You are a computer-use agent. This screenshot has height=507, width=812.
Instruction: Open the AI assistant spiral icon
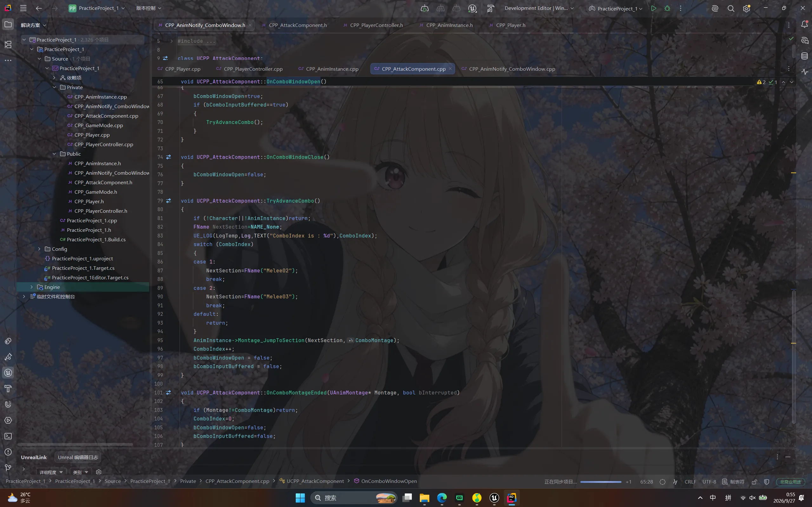pos(715,8)
